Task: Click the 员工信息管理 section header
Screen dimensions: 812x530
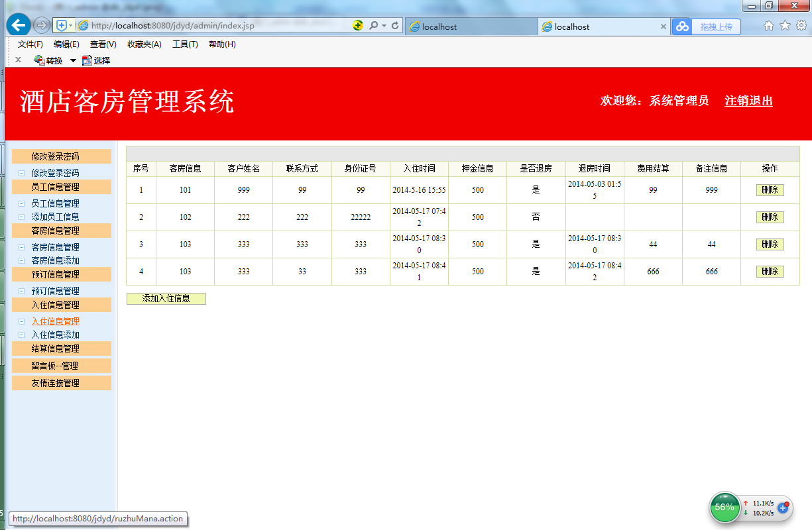Action: [62, 187]
